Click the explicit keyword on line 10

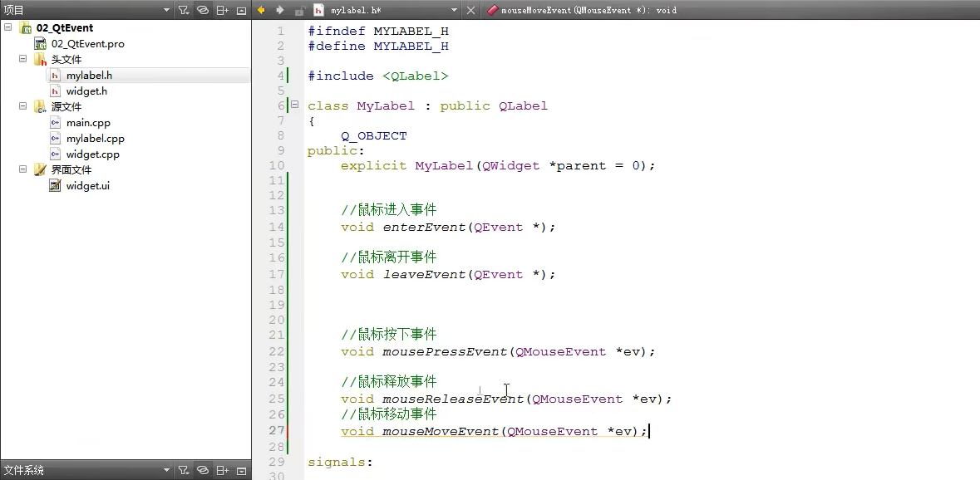pos(374,166)
